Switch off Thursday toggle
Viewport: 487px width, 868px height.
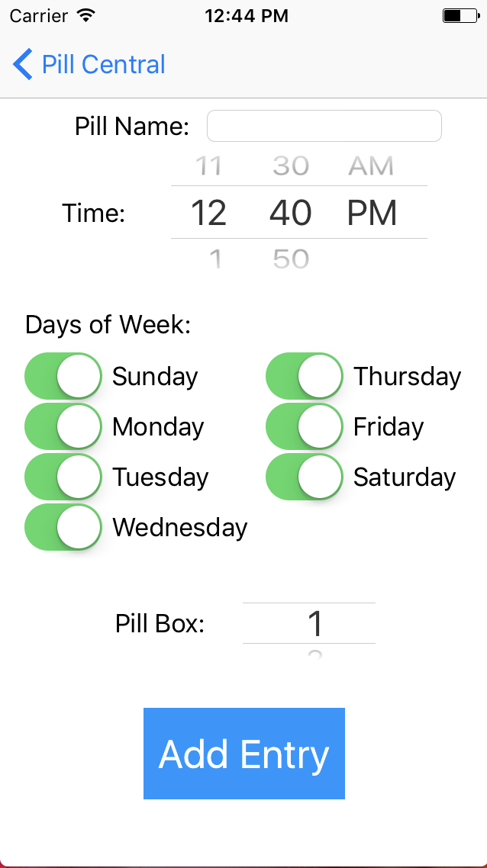305,376
